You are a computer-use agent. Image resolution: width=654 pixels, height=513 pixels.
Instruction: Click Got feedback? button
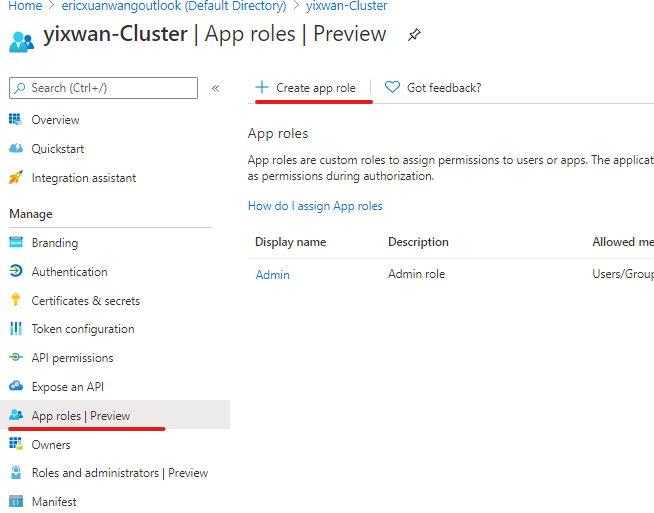click(433, 88)
